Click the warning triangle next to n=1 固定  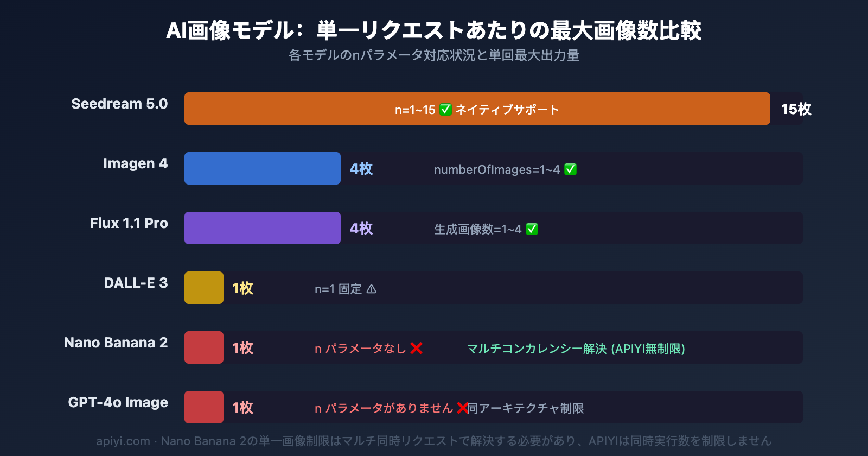point(372,289)
